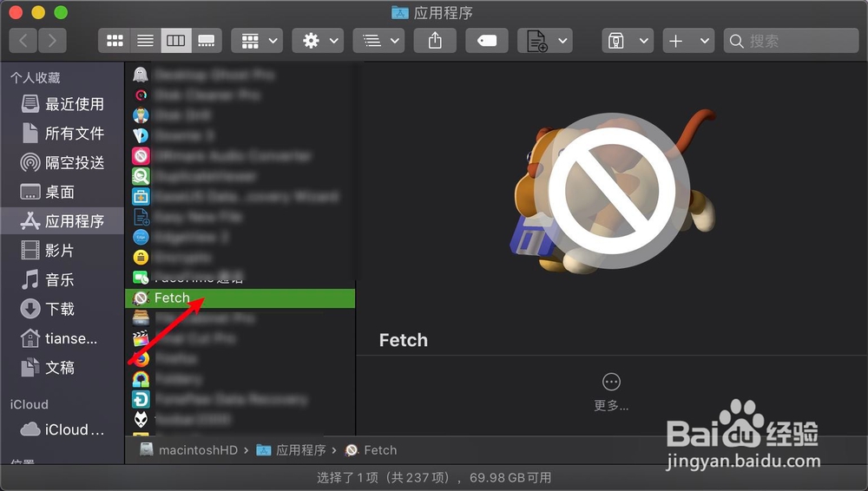Open 桌面 in the sidebar
Image resolution: width=868 pixels, height=491 pixels.
tap(62, 192)
